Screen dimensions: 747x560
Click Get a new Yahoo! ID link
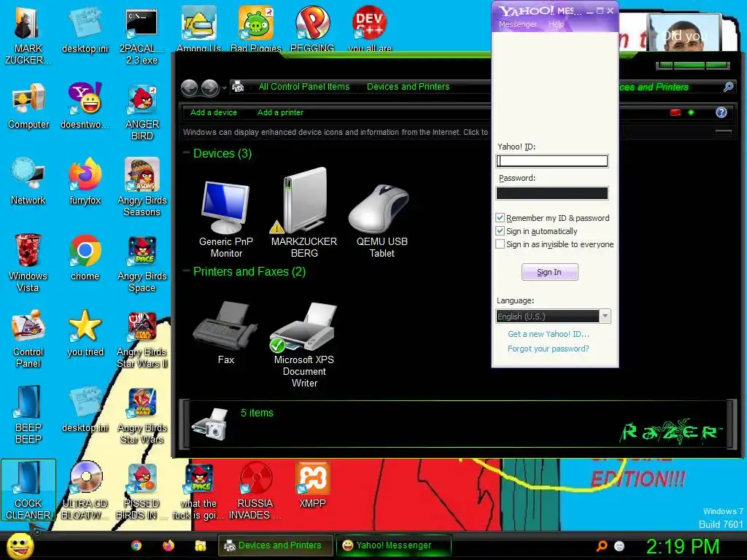point(549,334)
